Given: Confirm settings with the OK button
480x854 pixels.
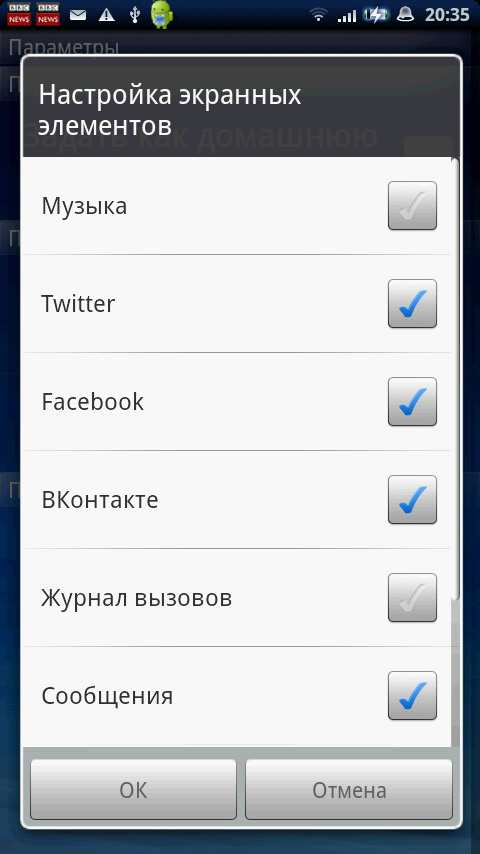Looking at the screenshot, I should click(133, 789).
